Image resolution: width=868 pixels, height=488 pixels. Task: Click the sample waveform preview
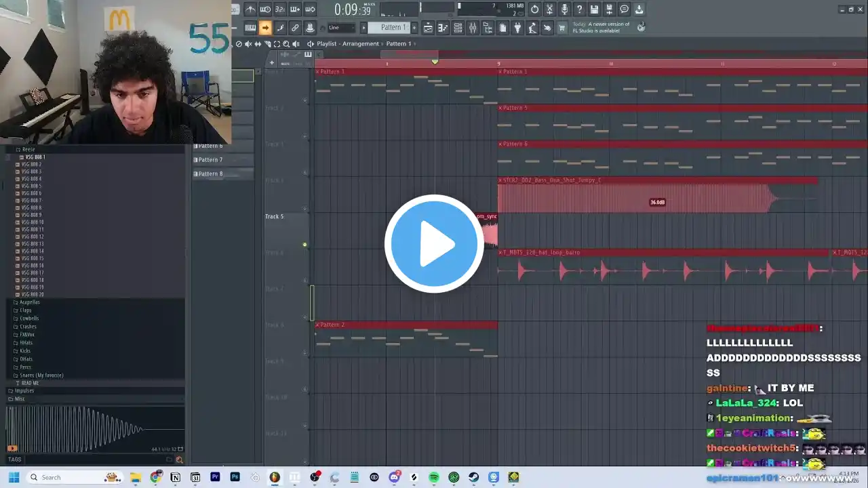[x=95, y=428]
